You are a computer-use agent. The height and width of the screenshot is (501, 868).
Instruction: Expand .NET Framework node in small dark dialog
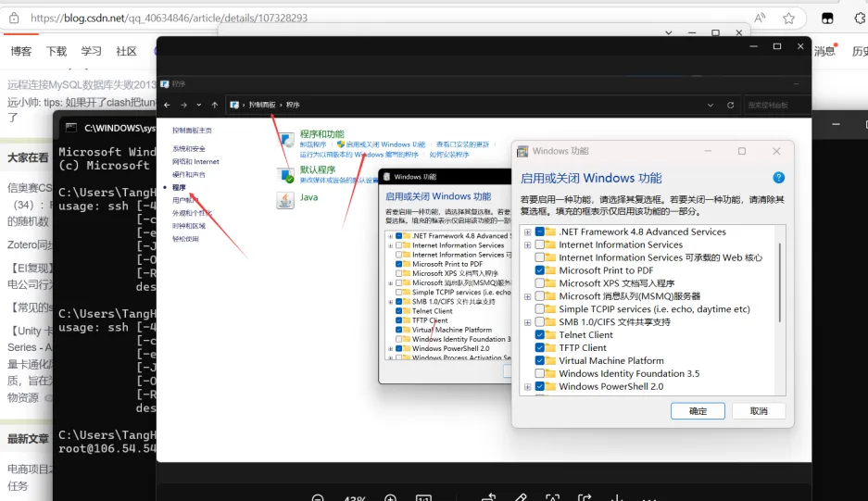pyautogui.click(x=390, y=236)
